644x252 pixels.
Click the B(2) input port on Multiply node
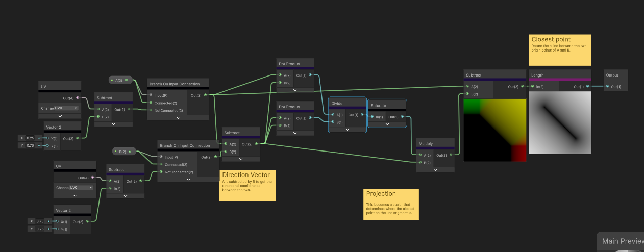[x=420, y=162]
